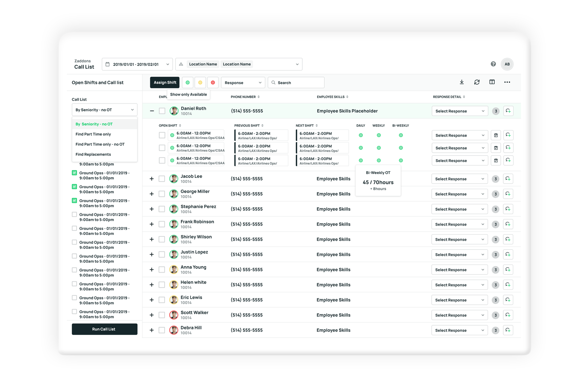This screenshot has width=588, height=392.
Task: Tick the checkbox for George Miller
Action: click(162, 194)
